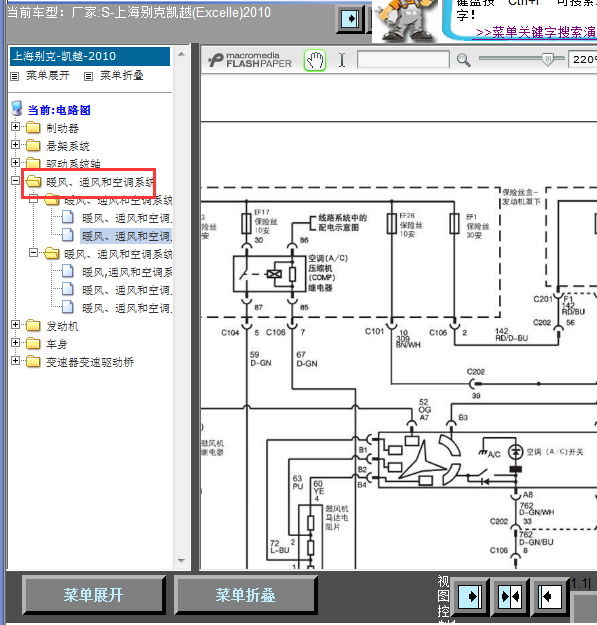Select the highlighted 暖风、通风和空调 document row
The image size is (597, 625).
coord(126,236)
